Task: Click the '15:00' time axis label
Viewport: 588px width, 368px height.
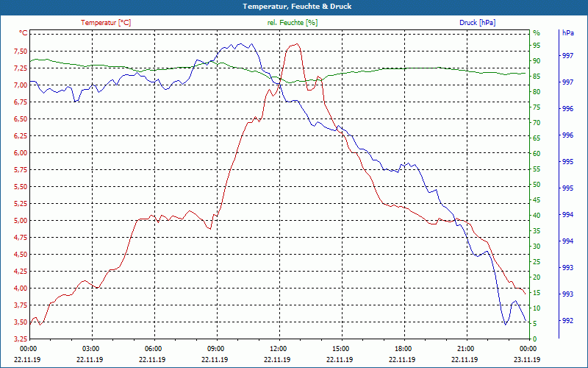Action: (x=340, y=349)
